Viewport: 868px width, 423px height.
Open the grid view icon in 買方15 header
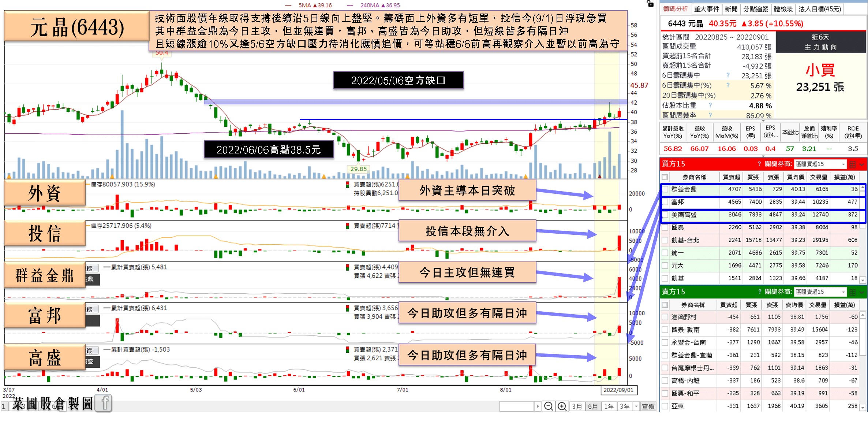coord(852,164)
